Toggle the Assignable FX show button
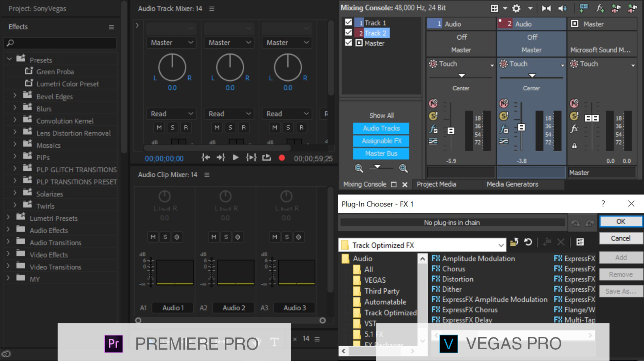644x361 pixels. click(x=381, y=141)
